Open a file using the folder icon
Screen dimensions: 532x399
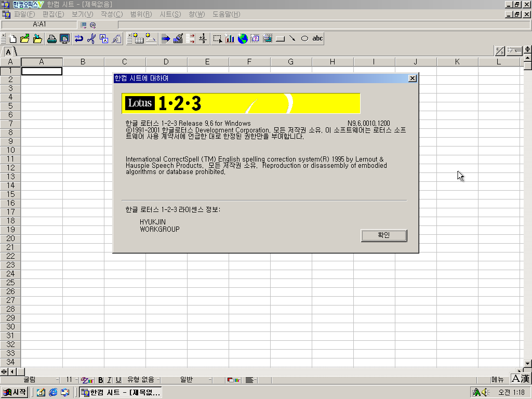(x=25, y=38)
